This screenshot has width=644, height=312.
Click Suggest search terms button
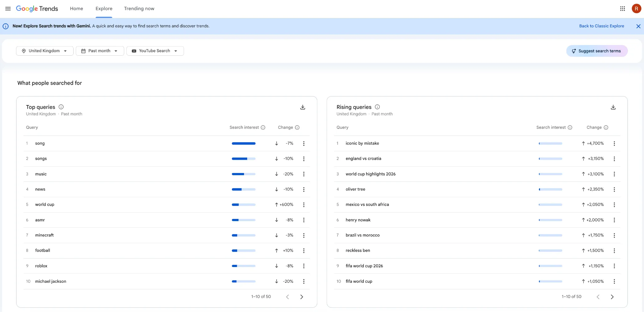597,51
